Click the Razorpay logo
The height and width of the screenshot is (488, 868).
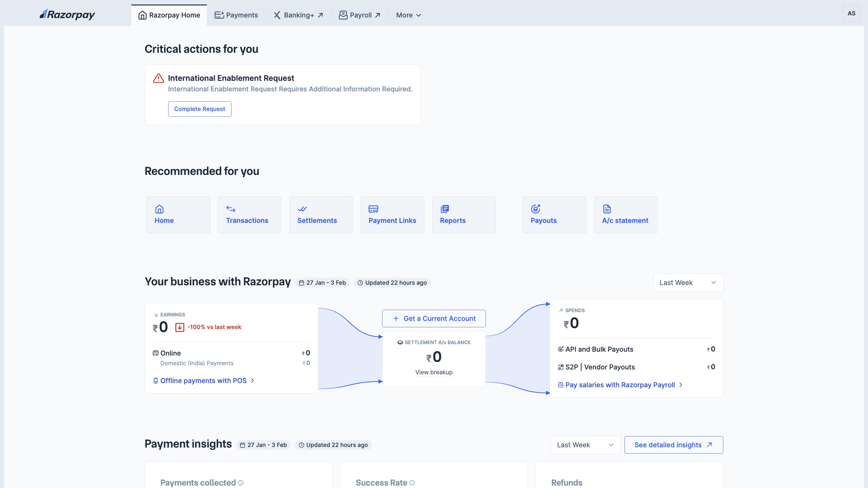coord(67,14)
